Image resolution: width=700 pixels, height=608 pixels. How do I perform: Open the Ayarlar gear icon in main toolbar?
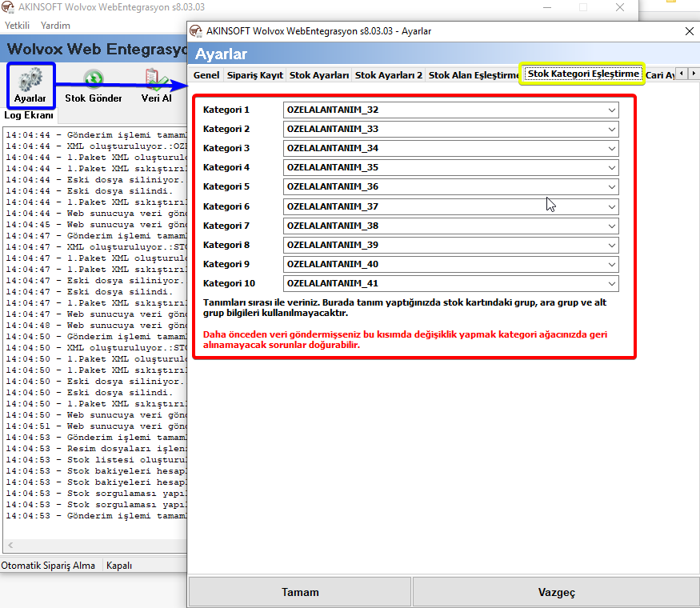tap(30, 86)
